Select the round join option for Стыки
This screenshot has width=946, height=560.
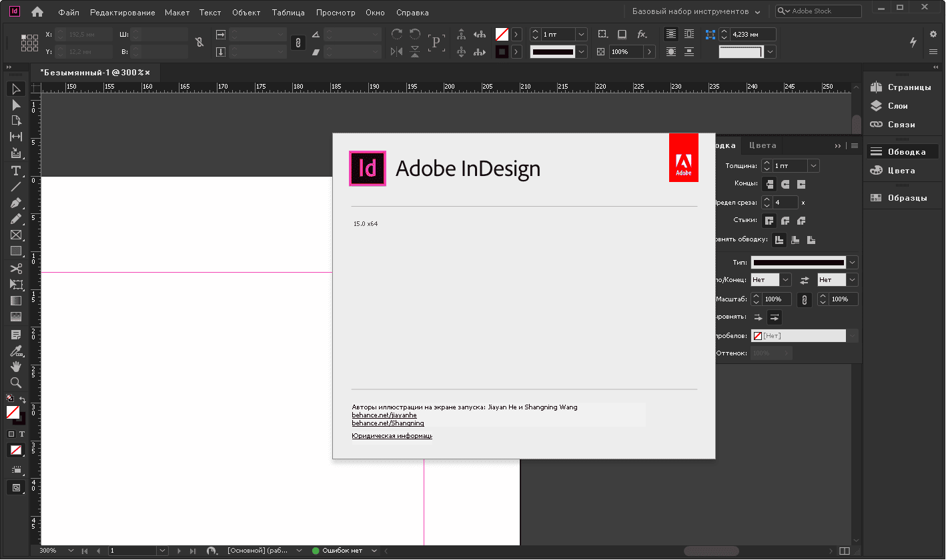785,220
